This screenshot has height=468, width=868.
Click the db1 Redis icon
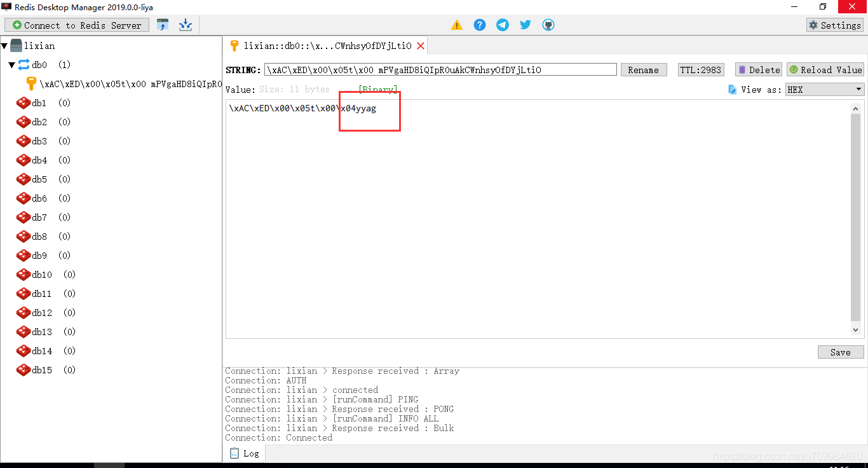coord(24,103)
